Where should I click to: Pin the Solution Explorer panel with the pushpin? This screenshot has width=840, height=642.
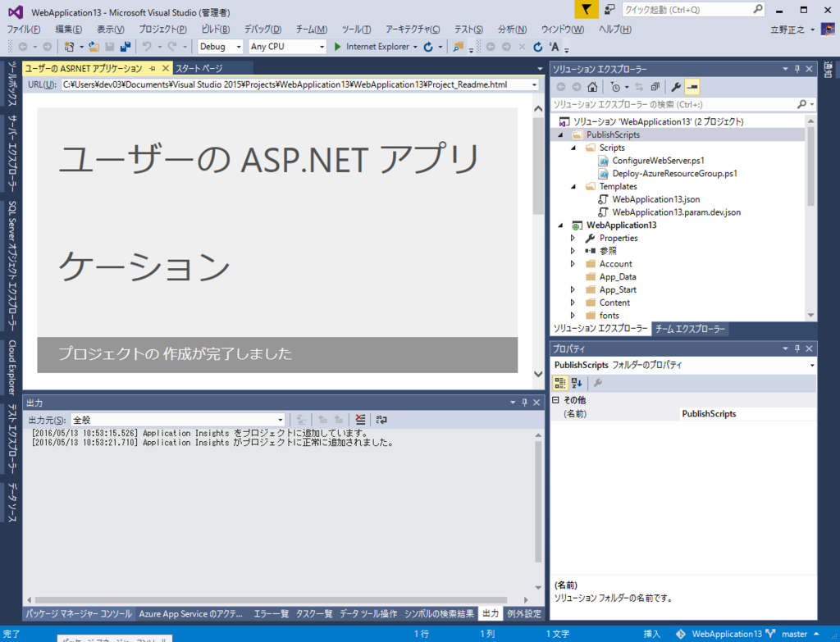pos(797,69)
